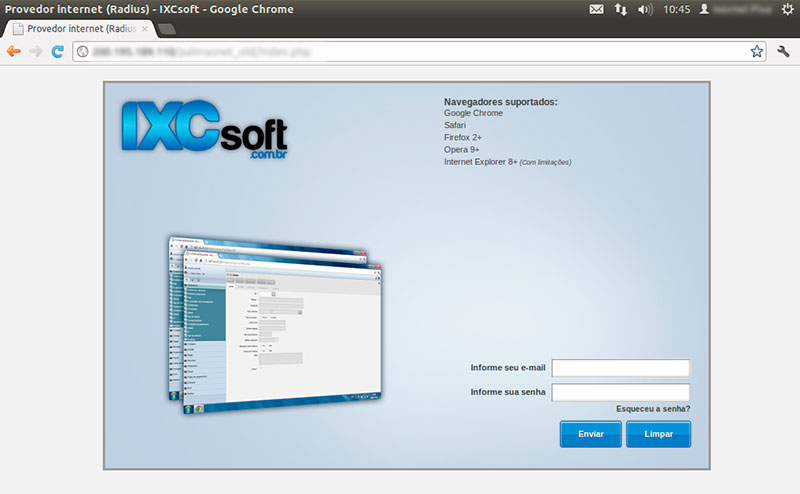This screenshot has height=494, width=800.
Task: Go back with the orange back arrow
Action: [14, 51]
